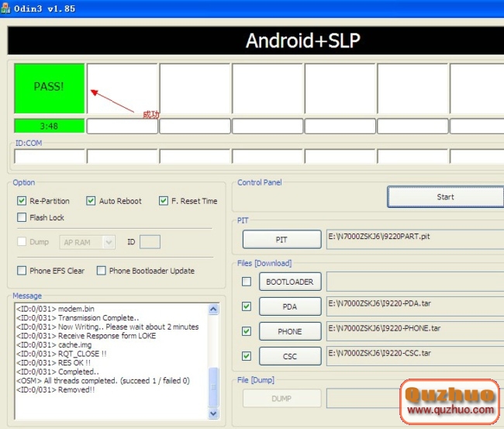Click the I9220-PDA.tar path field

click(x=416, y=306)
